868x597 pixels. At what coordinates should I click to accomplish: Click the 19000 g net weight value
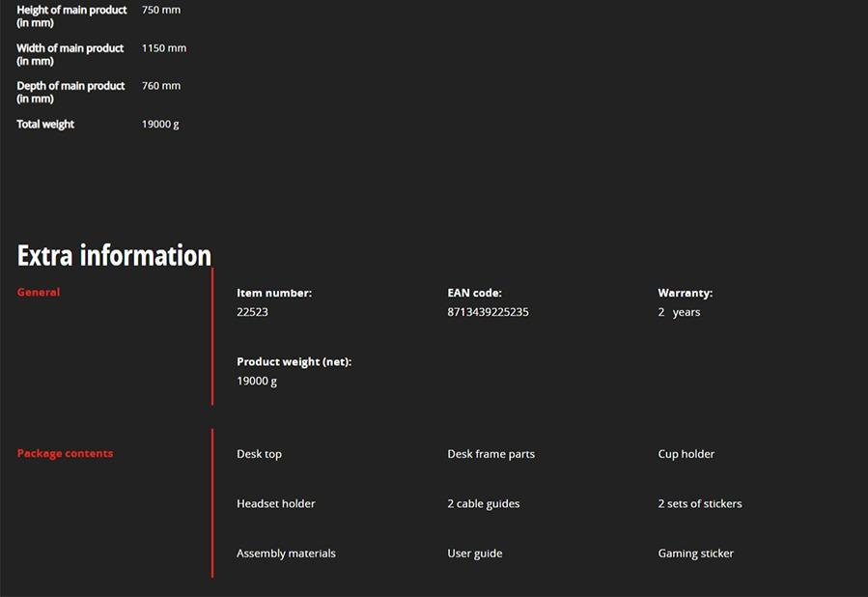point(257,381)
